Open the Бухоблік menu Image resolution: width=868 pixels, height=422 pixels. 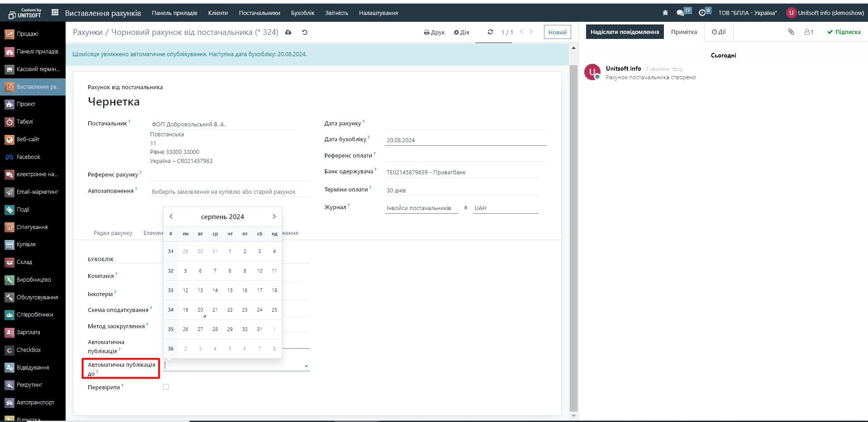click(x=302, y=13)
